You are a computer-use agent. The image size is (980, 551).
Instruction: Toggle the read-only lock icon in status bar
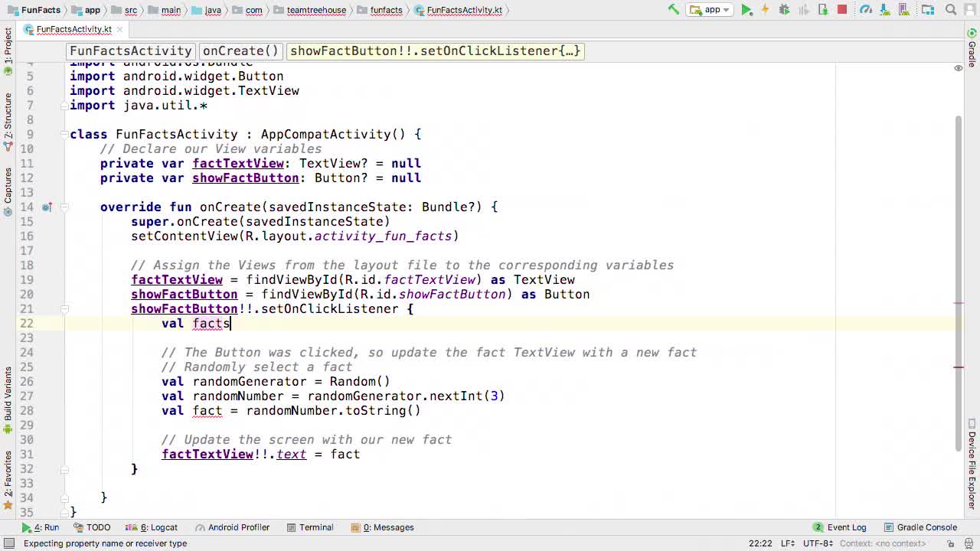pos(950,543)
